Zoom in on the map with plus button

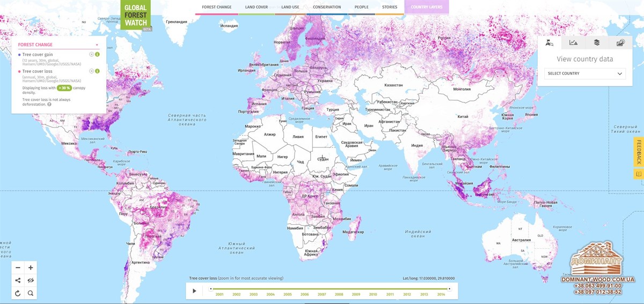coord(31,268)
